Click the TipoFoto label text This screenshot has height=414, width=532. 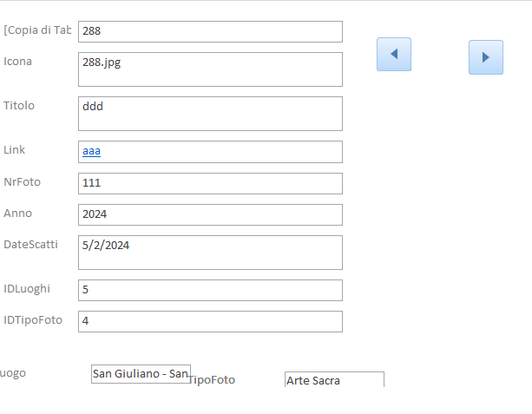(x=212, y=380)
